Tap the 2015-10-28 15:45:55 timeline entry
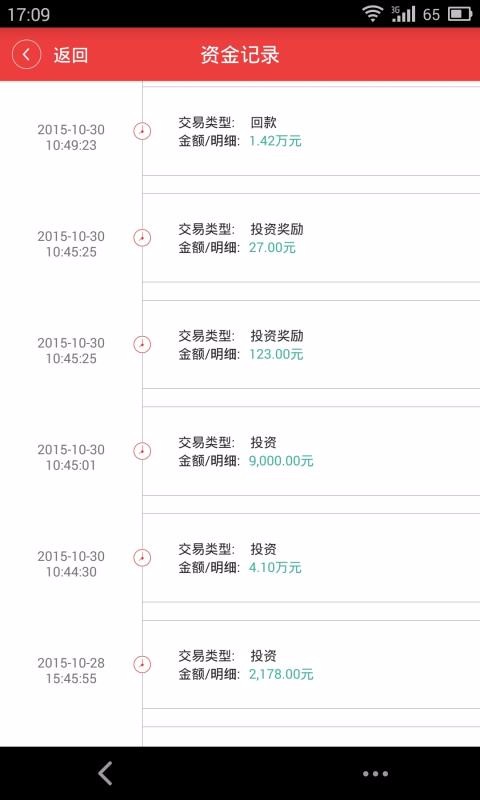This screenshot has height=800, width=480. [71, 671]
